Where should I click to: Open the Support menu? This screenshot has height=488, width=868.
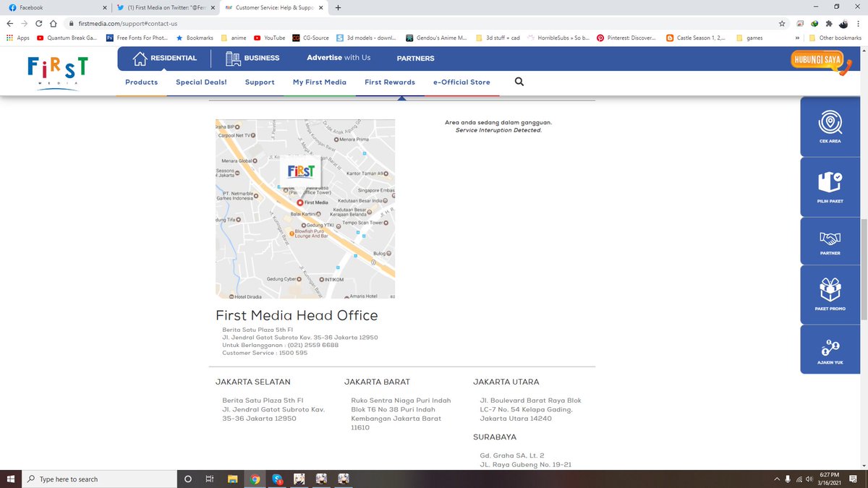point(260,82)
